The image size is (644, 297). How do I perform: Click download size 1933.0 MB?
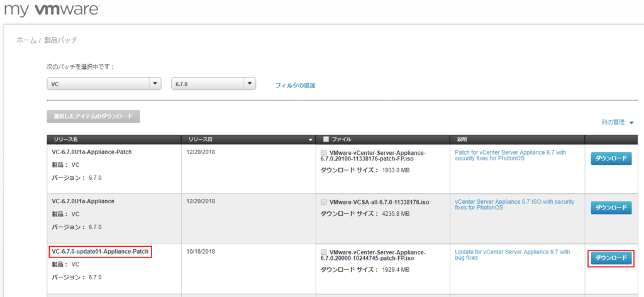tap(396, 170)
